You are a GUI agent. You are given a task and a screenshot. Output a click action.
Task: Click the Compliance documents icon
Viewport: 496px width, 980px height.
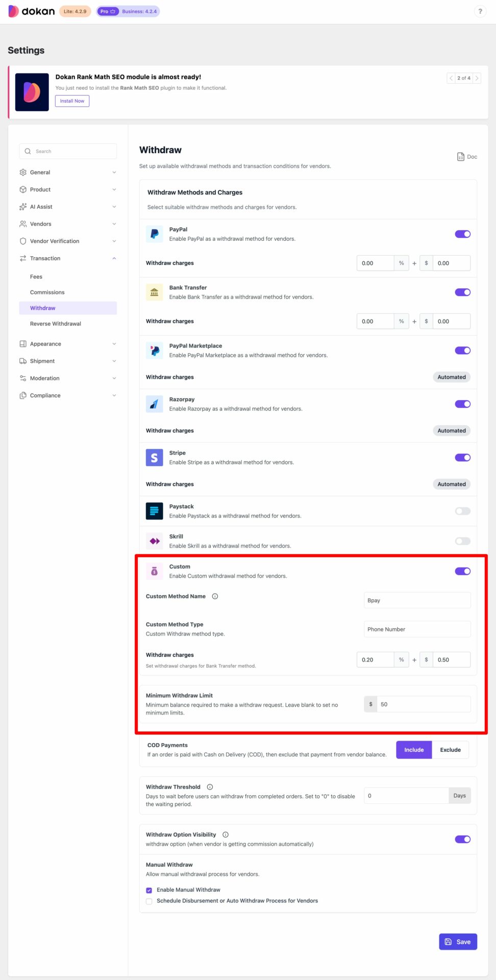tap(23, 396)
